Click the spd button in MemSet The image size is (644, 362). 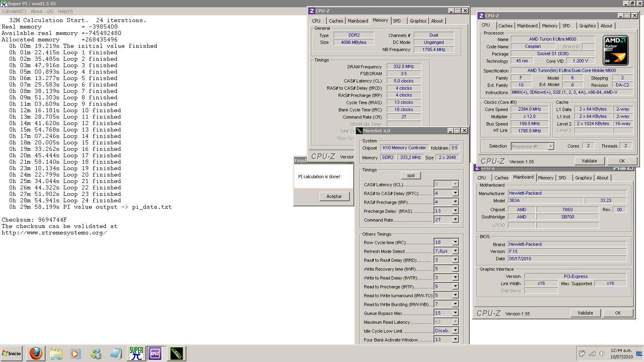(x=411, y=175)
